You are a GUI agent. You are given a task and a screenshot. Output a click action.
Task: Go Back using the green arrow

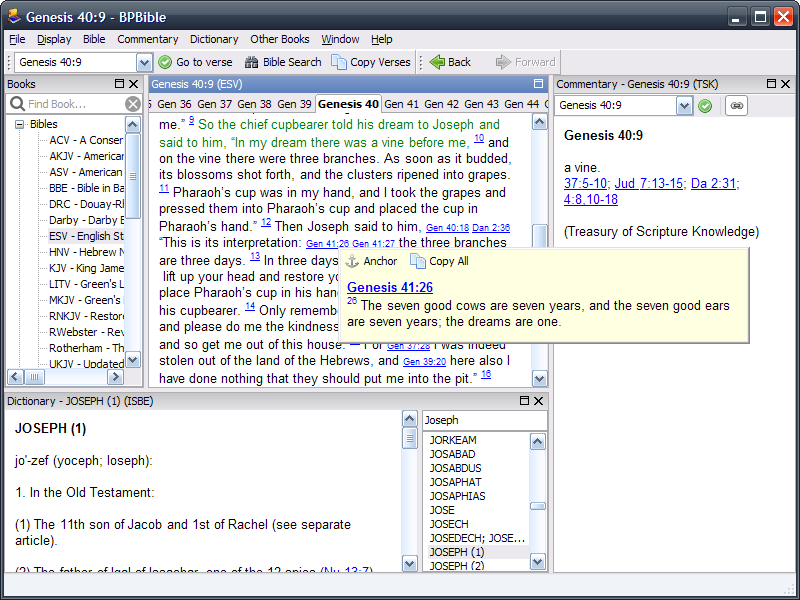click(450, 62)
